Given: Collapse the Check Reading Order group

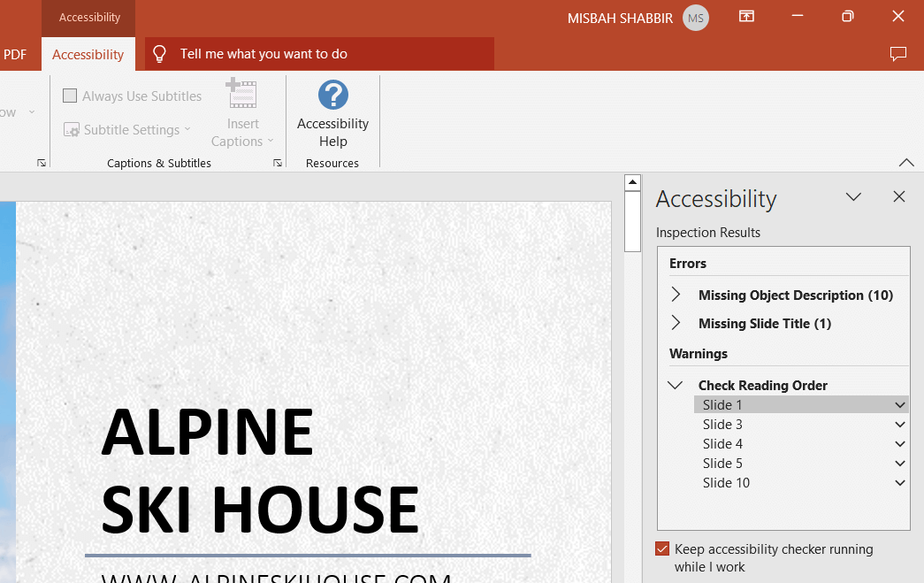Looking at the screenshot, I should 676,386.
